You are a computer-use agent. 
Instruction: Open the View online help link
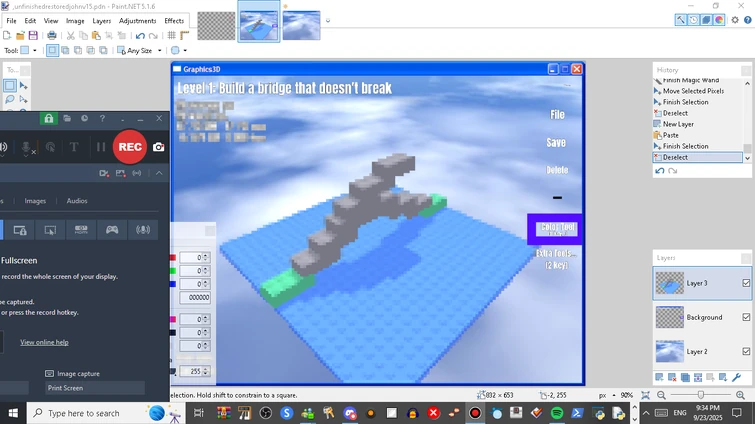tap(44, 342)
